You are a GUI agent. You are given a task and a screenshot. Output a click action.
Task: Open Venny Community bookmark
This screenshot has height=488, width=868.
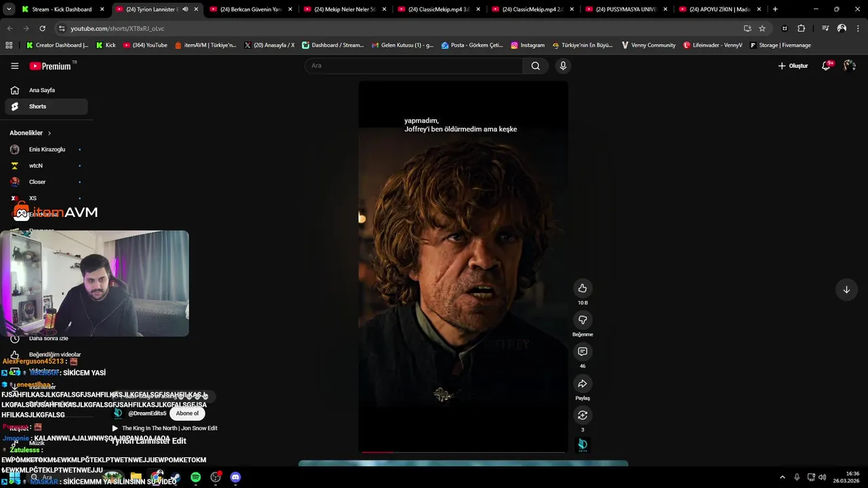pyautogui.click(x=648, y=45)
